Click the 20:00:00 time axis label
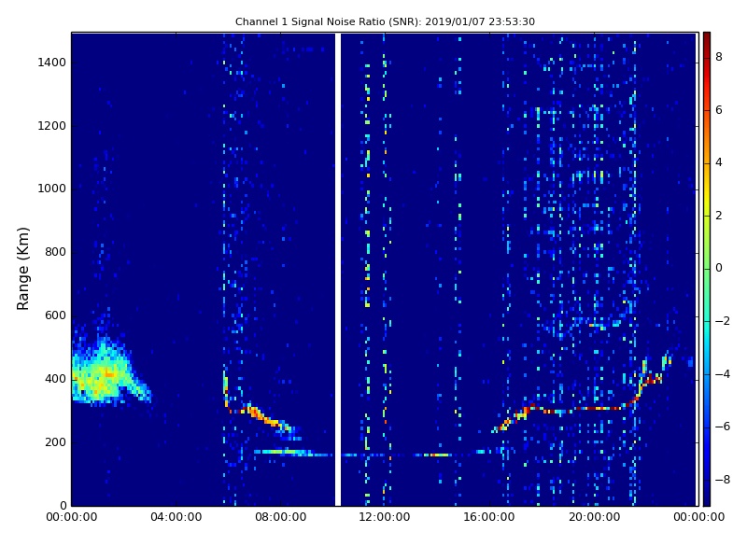 point(594,517)
